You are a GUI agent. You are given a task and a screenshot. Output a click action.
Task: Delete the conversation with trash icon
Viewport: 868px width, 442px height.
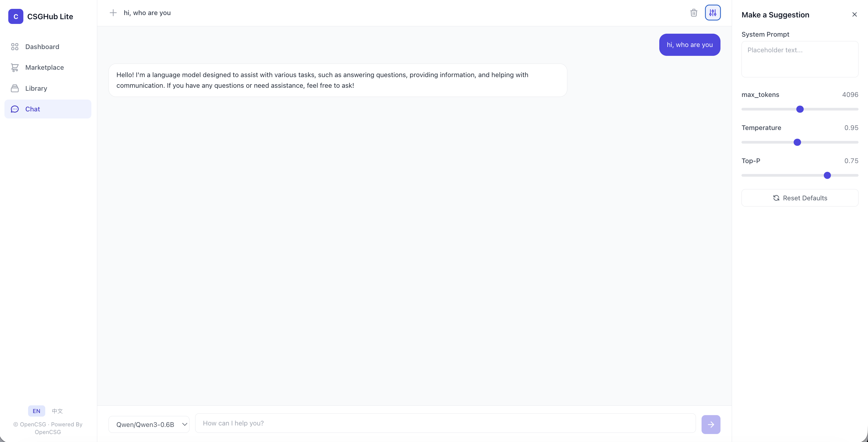(x=694, y=13)
